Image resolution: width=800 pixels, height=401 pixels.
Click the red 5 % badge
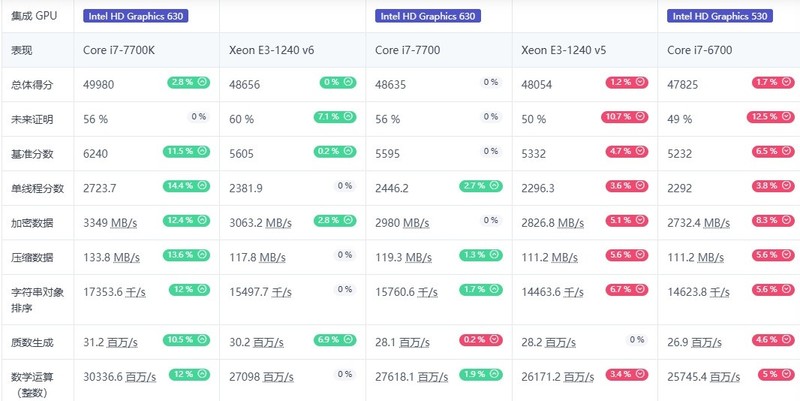[x=776, y=374]
